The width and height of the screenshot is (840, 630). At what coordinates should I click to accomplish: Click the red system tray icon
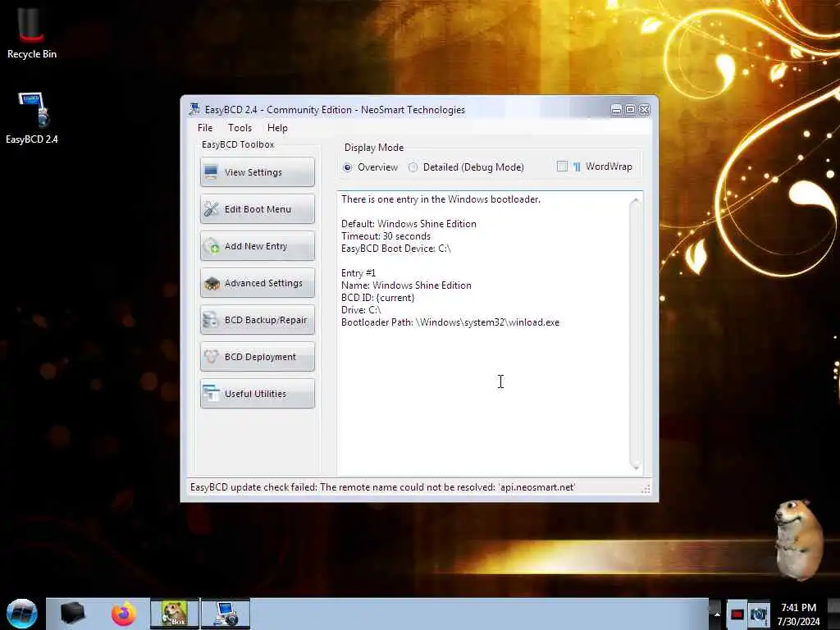737,614
